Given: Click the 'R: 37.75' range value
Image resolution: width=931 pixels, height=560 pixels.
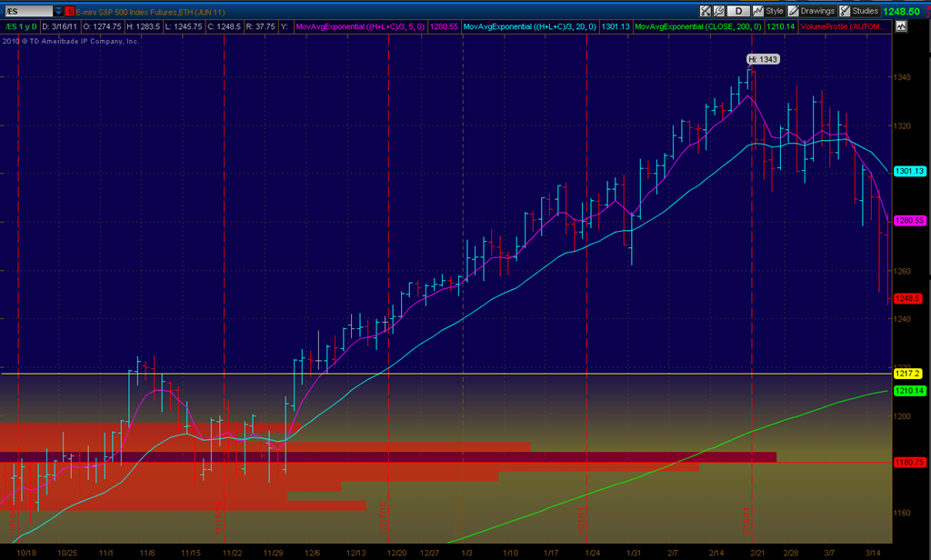Looking at the screenshot, I should pos(261,26).
